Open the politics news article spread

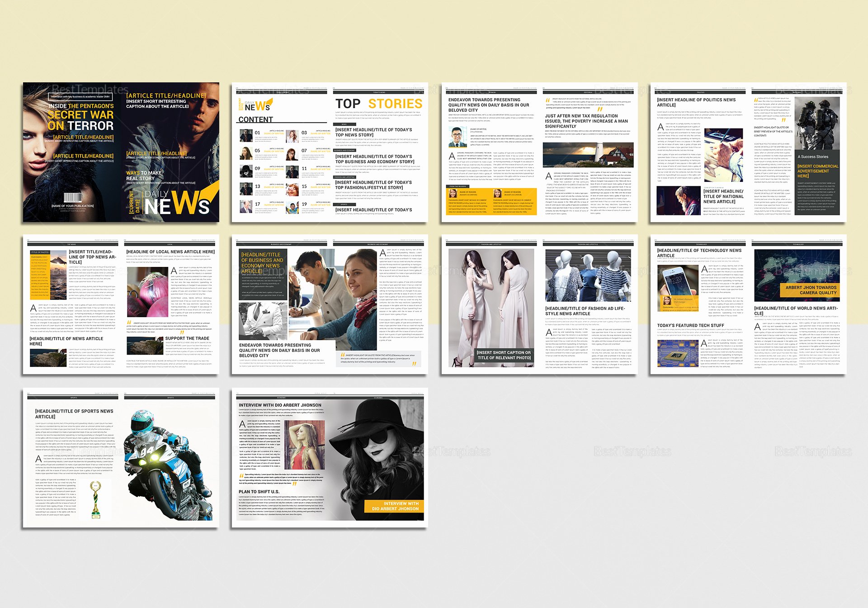click(748, 152)
